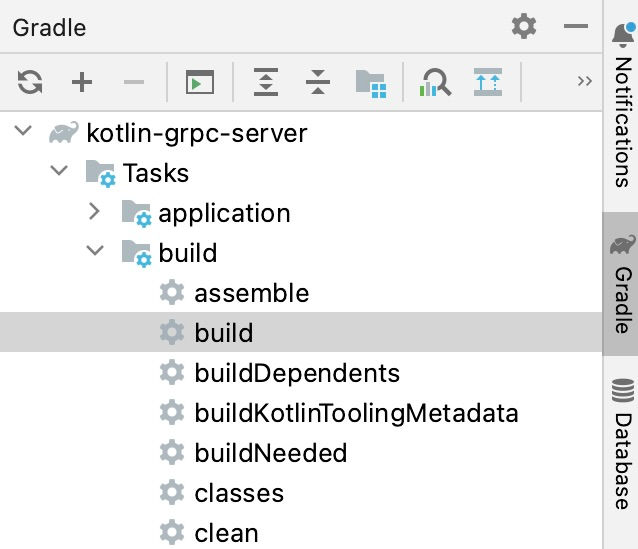Collapse the kotlin-grpc-server project node
This screenshot has height=549, width=638.
pos(23,131)
